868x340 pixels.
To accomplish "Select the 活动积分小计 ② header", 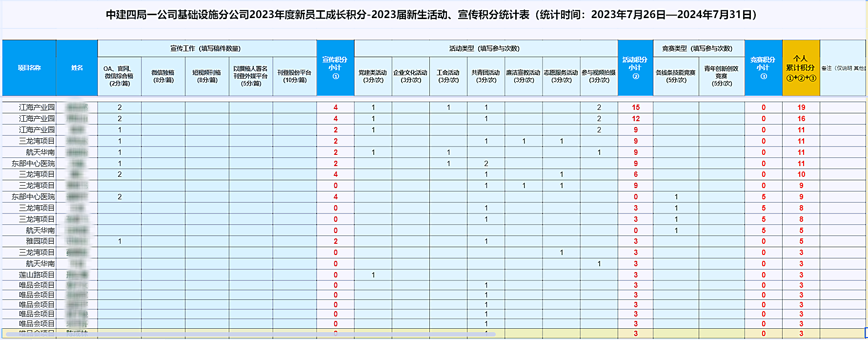I will click(x=635, y=68).
